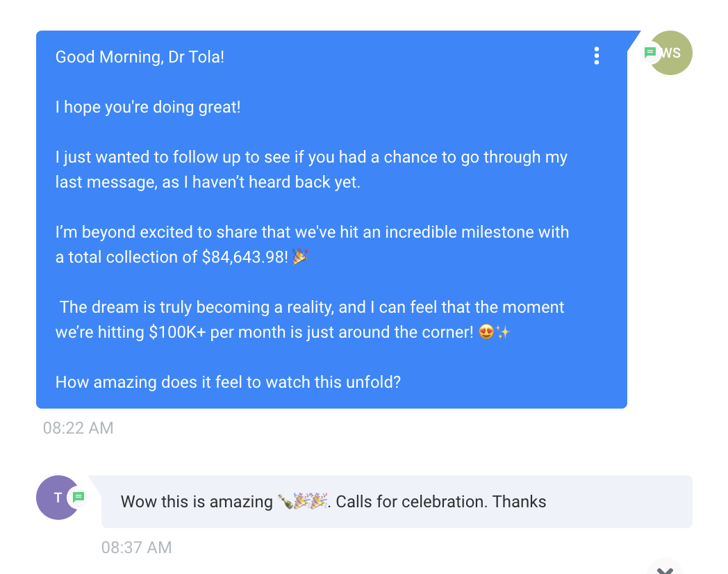
Task: Click the 08:37 AM timestamp
Action: point(136,548)
